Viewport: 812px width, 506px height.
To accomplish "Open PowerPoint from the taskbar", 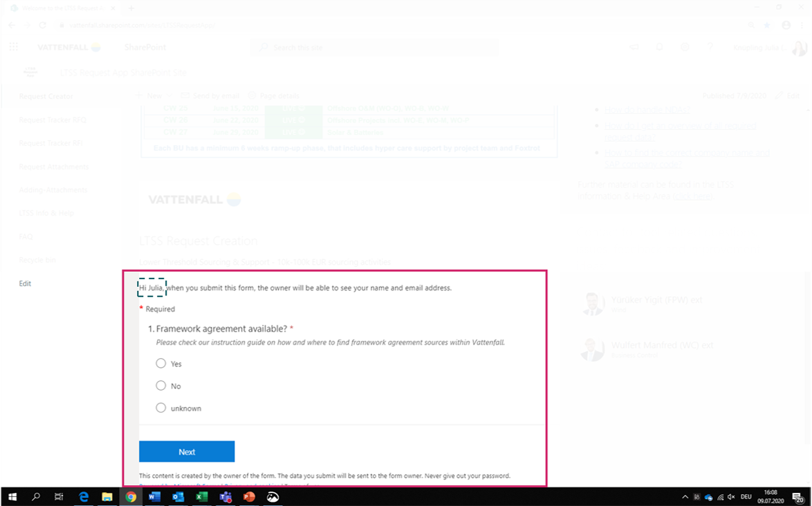I will click(249, 497).
